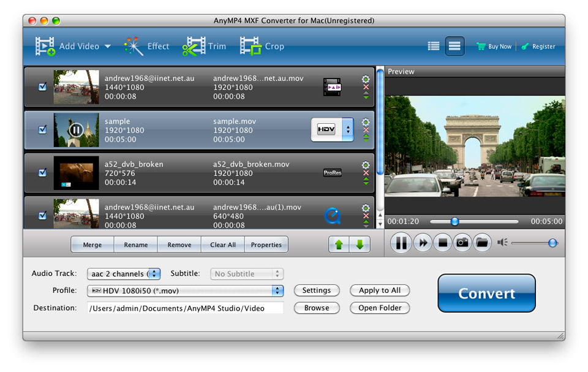Toggle the checkbox for the sample video
This screenshot has width=588, height=372.
tap(43, 130)
